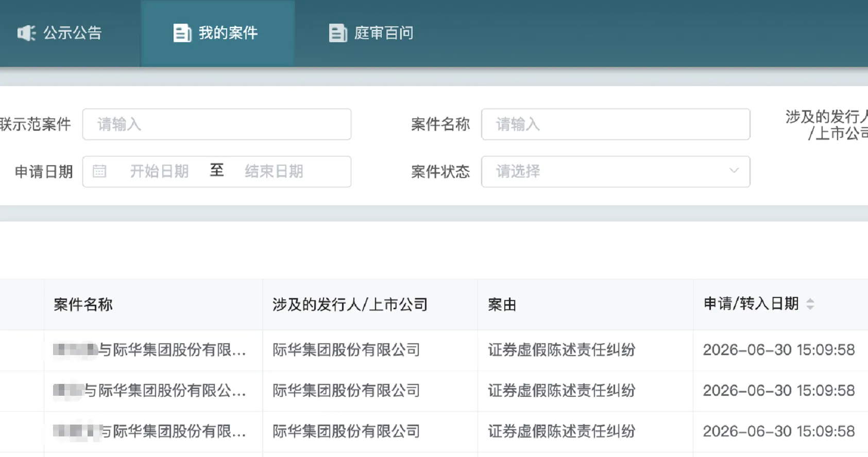Click the 申请/转入日期 column header text
The height and width of the screenshot is (457, 868).
click(x=752, y=304)
